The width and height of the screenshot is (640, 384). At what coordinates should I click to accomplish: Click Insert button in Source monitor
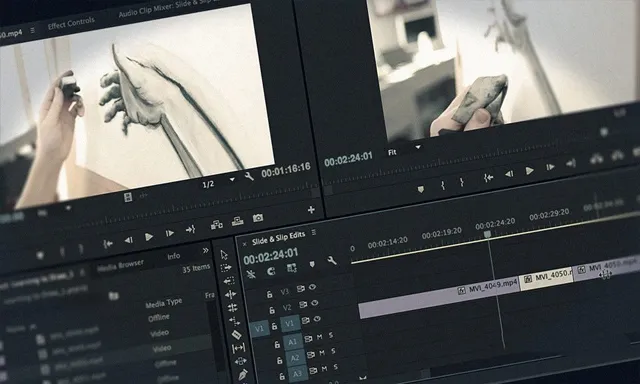pos(217,224)
